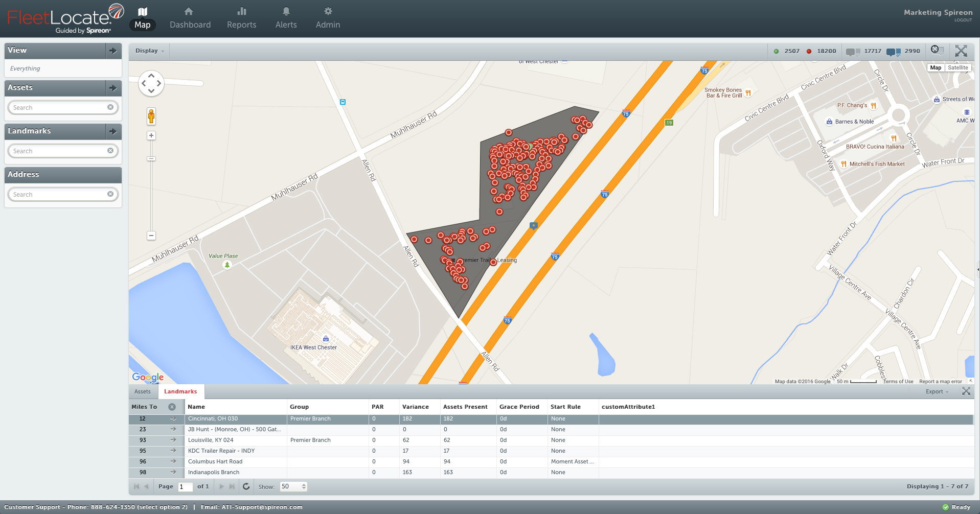Zoom in on the map
Screen dimensions: 980x514
(151, 135)
